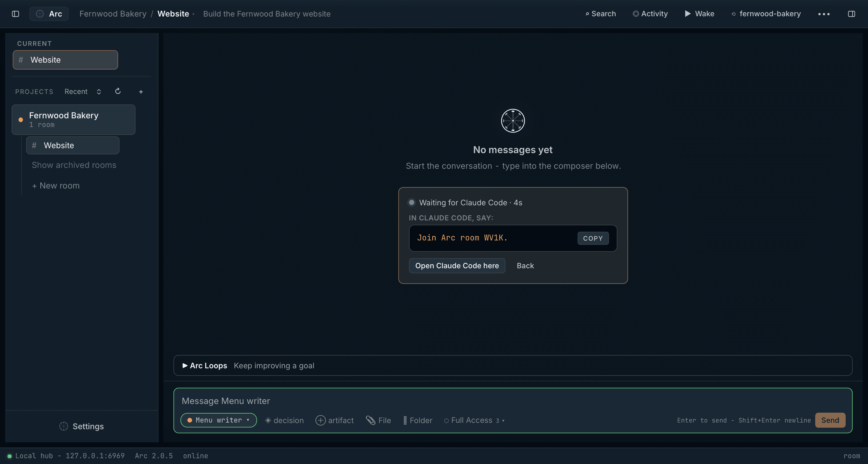Attach a File to the message

point(378,420)
